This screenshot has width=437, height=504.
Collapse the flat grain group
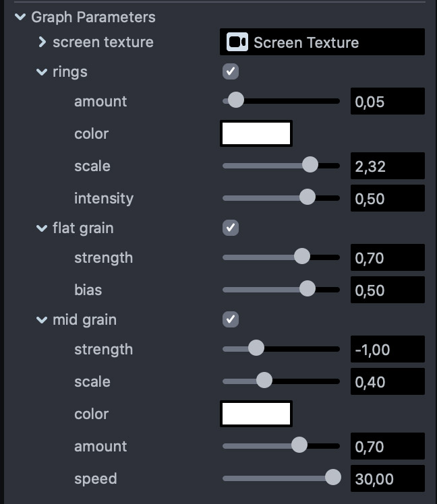(x=42, y=228)
